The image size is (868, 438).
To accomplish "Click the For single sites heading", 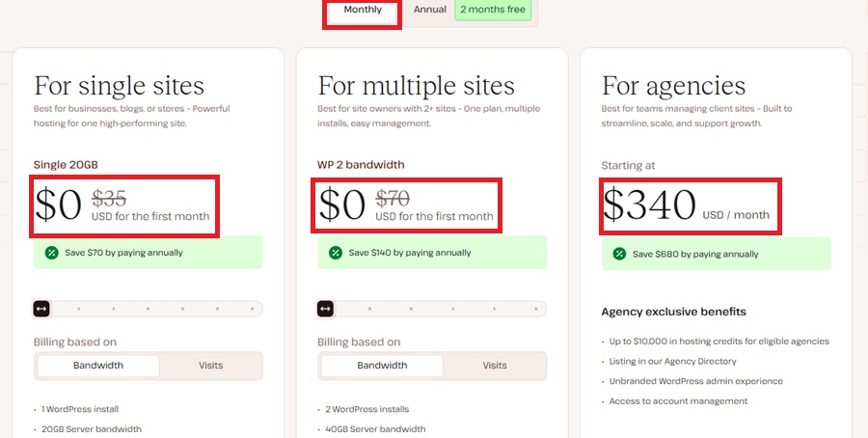I will pos(119,87).
